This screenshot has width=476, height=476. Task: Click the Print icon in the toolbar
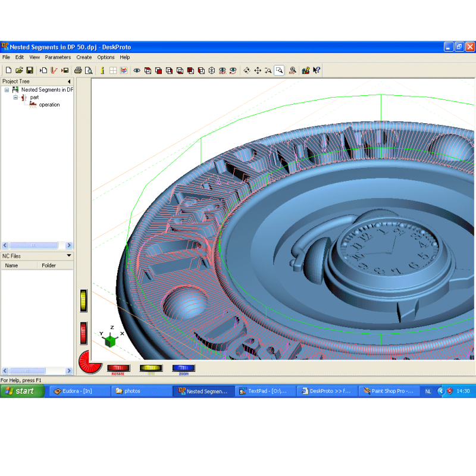click(x=78, y=70)
